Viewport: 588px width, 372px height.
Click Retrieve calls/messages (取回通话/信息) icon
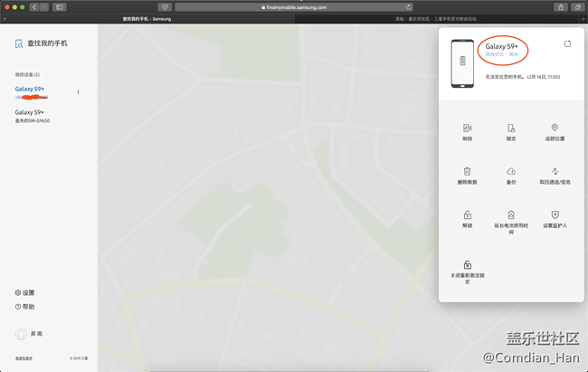coord(555,171)
